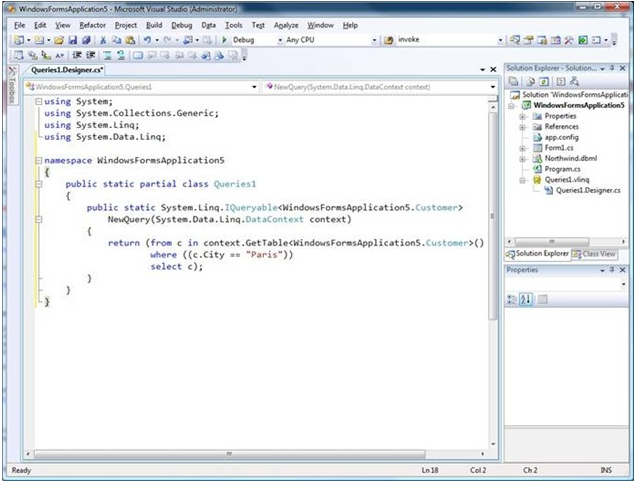The width and height of the screenshot is (639, 482).
Task: Select Program.cs in Solution Explorer
Action: click(x=562, y=169)
